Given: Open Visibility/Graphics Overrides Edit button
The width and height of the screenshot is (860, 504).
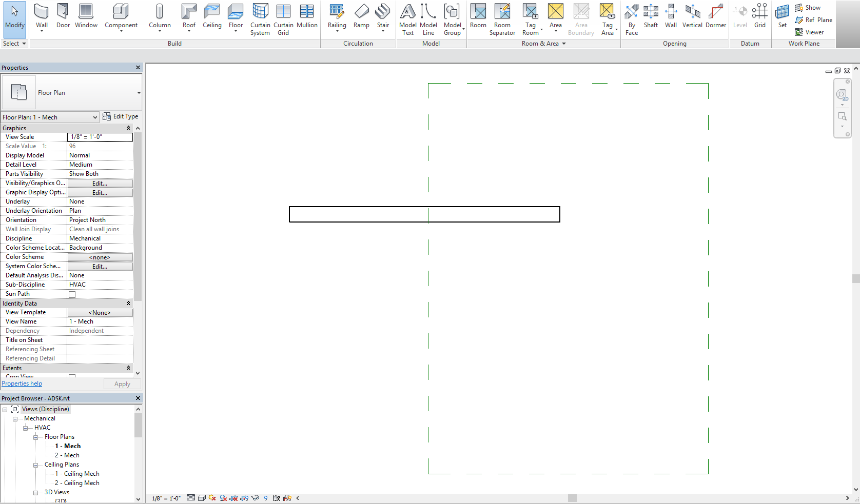Looking at the screenshot, I should 100,184.
